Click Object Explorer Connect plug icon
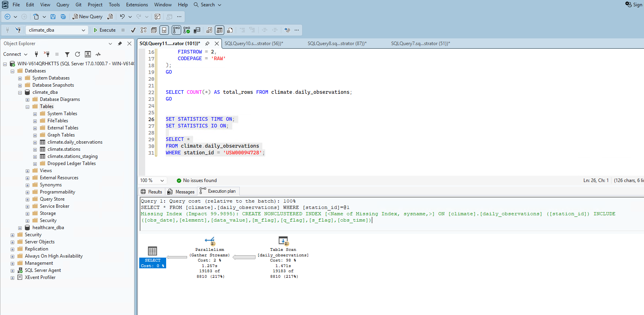 [x=36, y=54]
